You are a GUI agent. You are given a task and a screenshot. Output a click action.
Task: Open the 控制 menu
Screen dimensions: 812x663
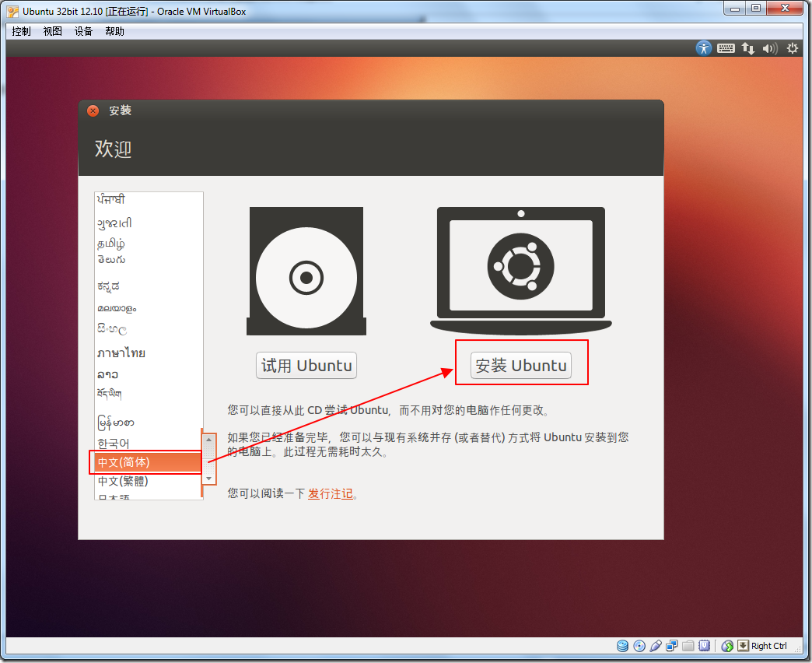click(21, 31)
